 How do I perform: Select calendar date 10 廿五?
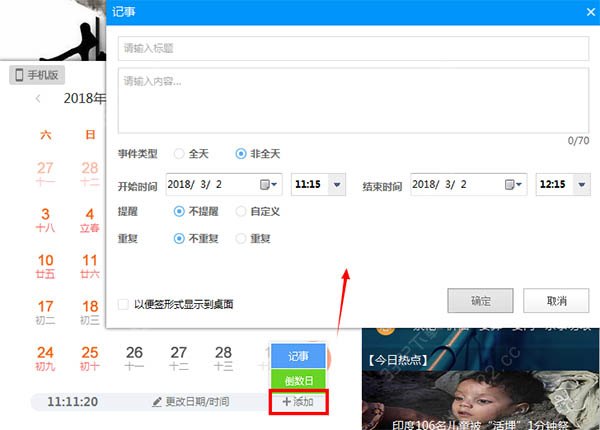45,266
